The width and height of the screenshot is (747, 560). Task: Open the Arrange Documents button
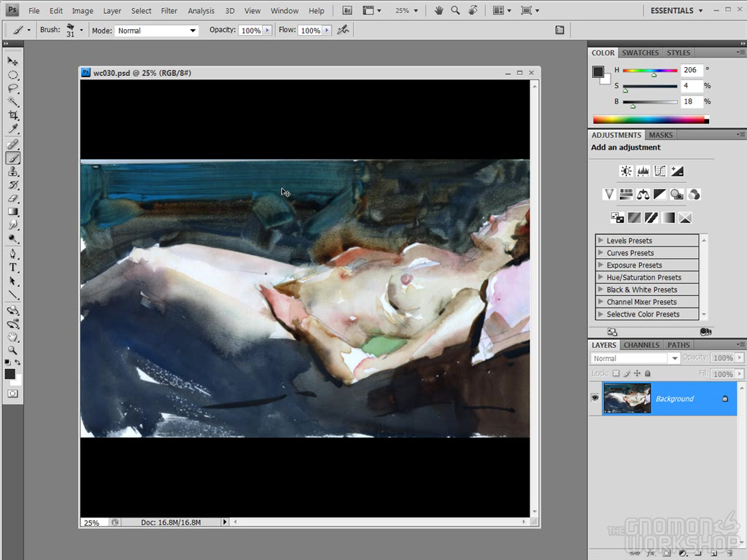point(500,10)
